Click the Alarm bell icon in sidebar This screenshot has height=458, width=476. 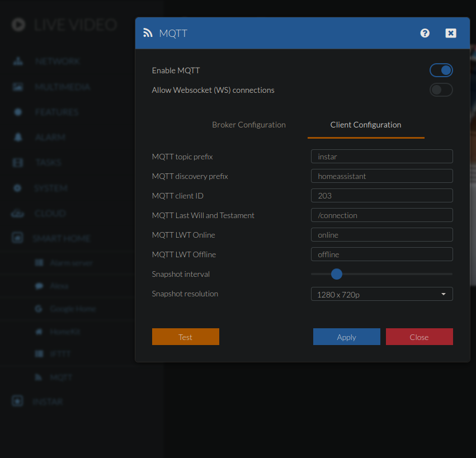click(18, 137)
